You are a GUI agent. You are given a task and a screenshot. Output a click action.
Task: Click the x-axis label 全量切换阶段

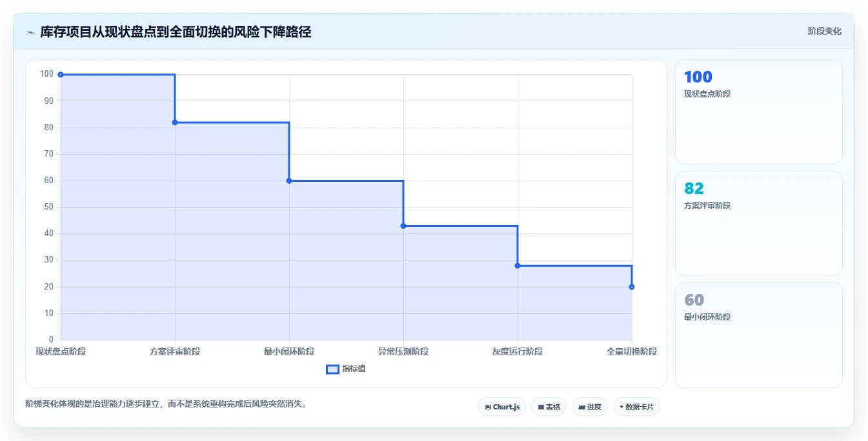pos(632,351)
